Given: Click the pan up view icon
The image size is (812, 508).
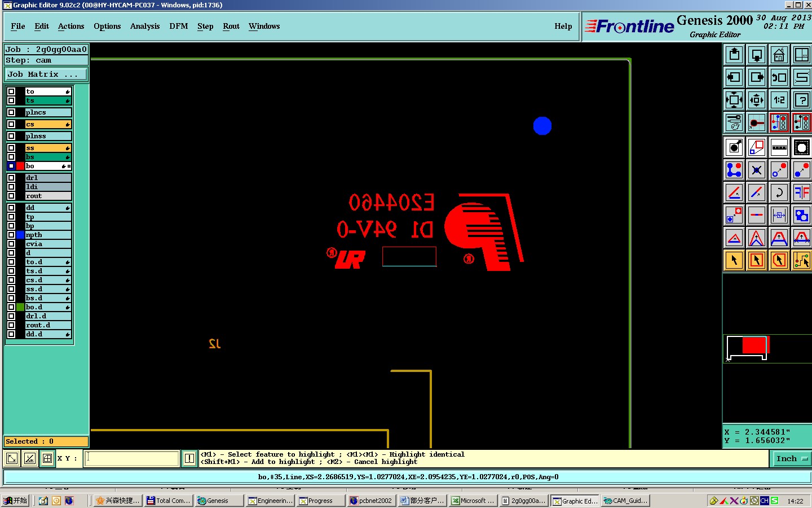Looking at the screenshot, I should coord(734,55).
